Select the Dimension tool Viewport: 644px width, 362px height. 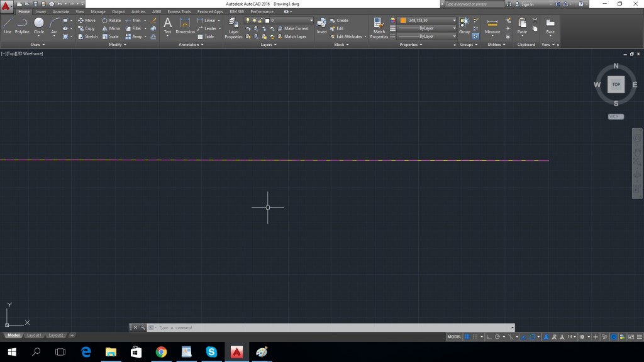pyautogui.click(x=186, y=25)
